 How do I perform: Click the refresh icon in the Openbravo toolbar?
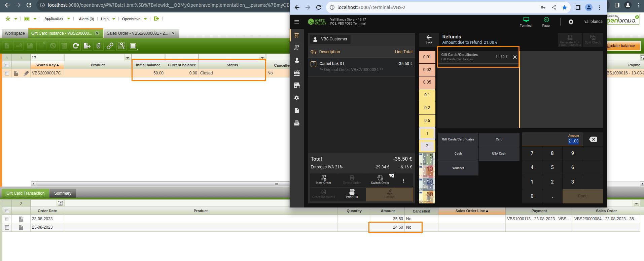coord(76,46)
